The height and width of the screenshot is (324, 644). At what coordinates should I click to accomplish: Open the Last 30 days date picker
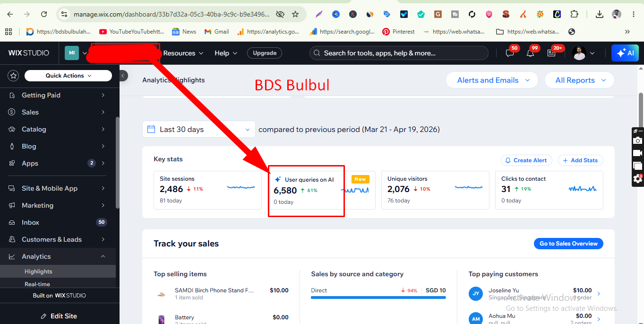(x=199, y=129)
